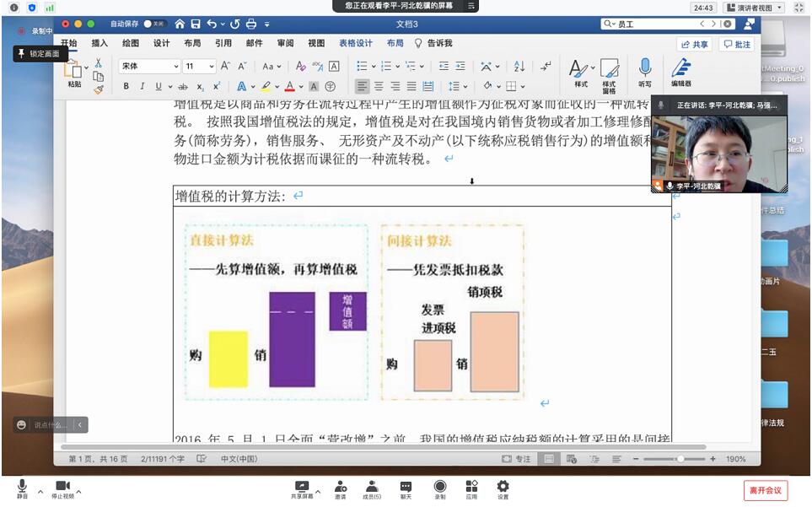Toggle the AutoSave 自动保存 switch
812x507 pixels.
(153, 24)
